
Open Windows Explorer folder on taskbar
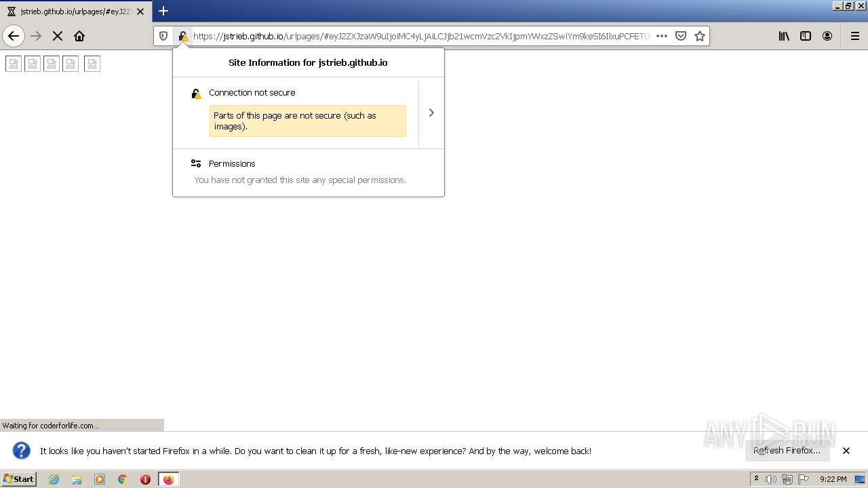tap(77, 479)
